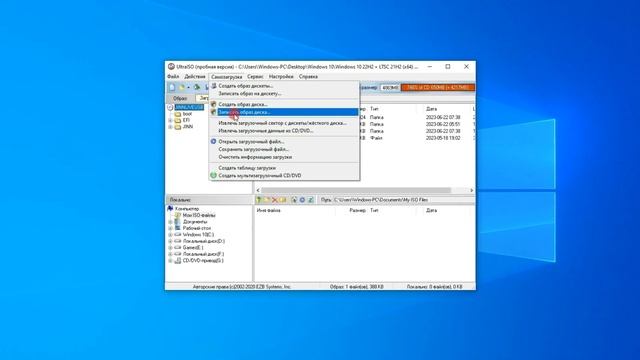The image size is (640, 360).
Task: Expand the Локальный диск(D:) node
Action: [x=170, y=241]
